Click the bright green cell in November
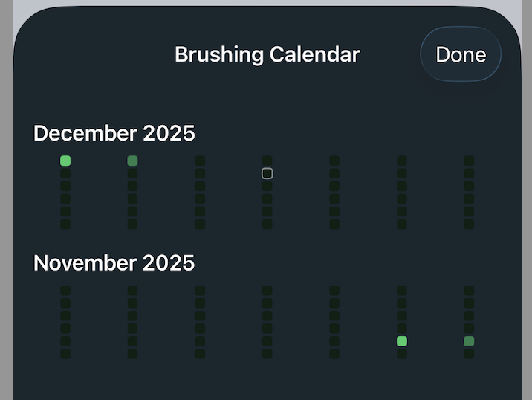The width and height of the screenshot is (532, 400). pos(402,341)
